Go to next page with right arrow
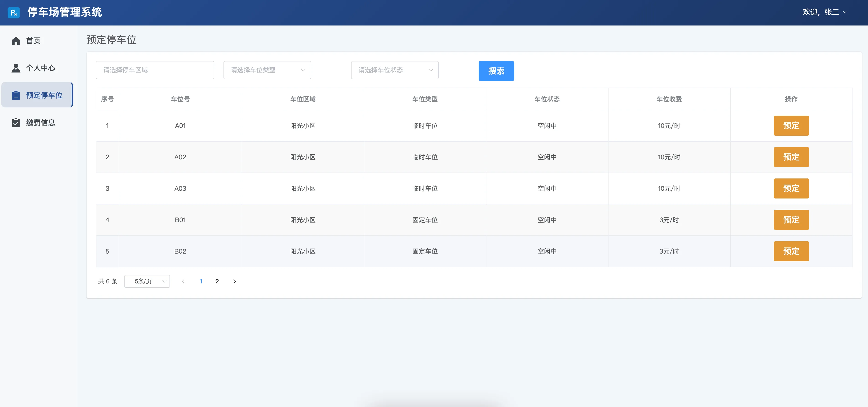The width and height of the screenshot is (868, 407). click(234, 281)
